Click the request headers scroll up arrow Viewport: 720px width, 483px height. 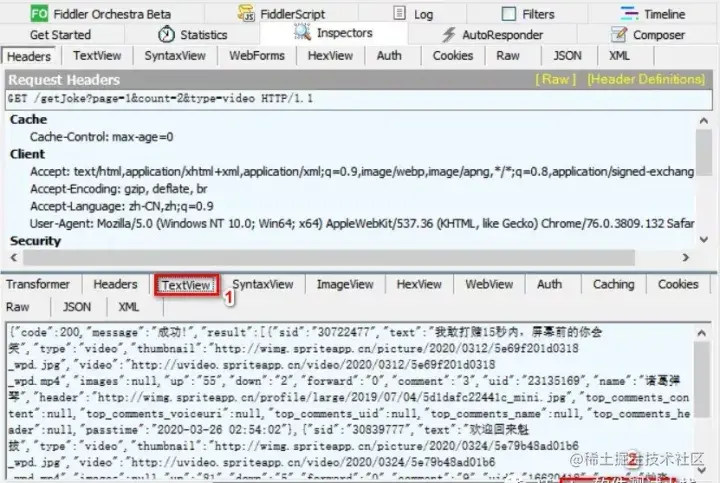(x=703, y=120)
